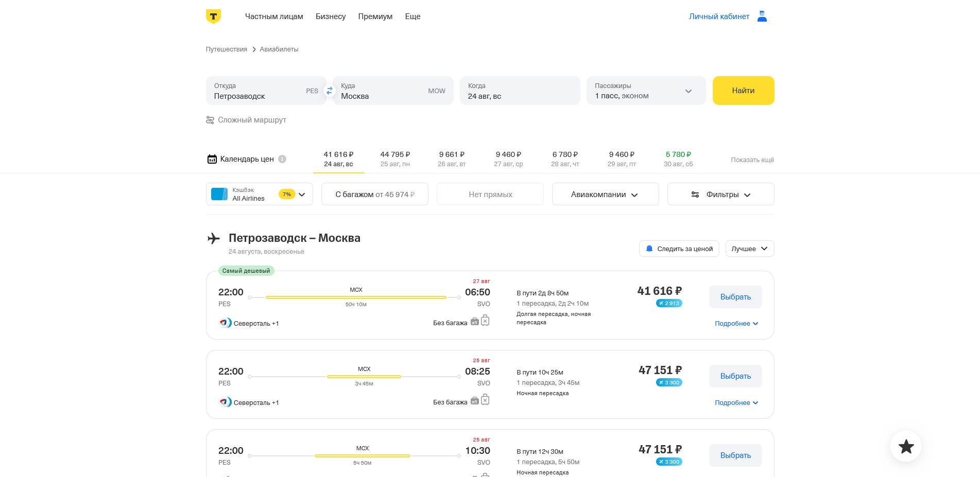Click the yellow T-Bank logo
980x477 pixels.
point(213,16)
